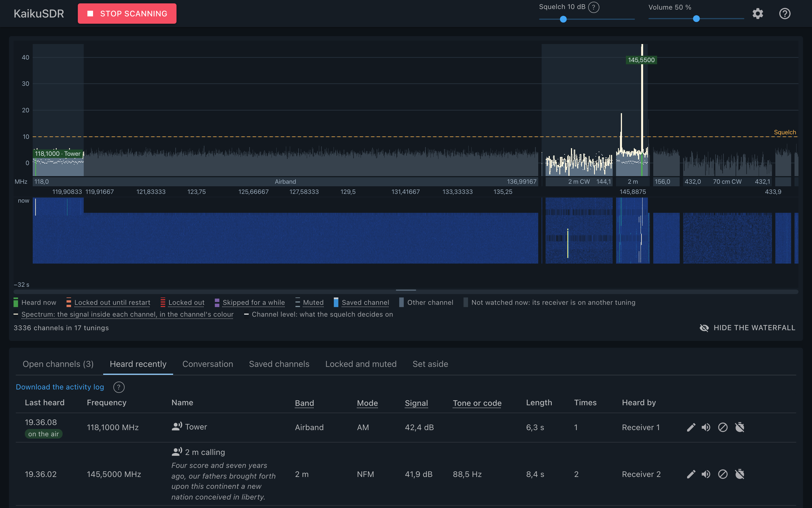Click the Band column header
The height and width of the screenshot is (508, 812).
coord(304,403)
